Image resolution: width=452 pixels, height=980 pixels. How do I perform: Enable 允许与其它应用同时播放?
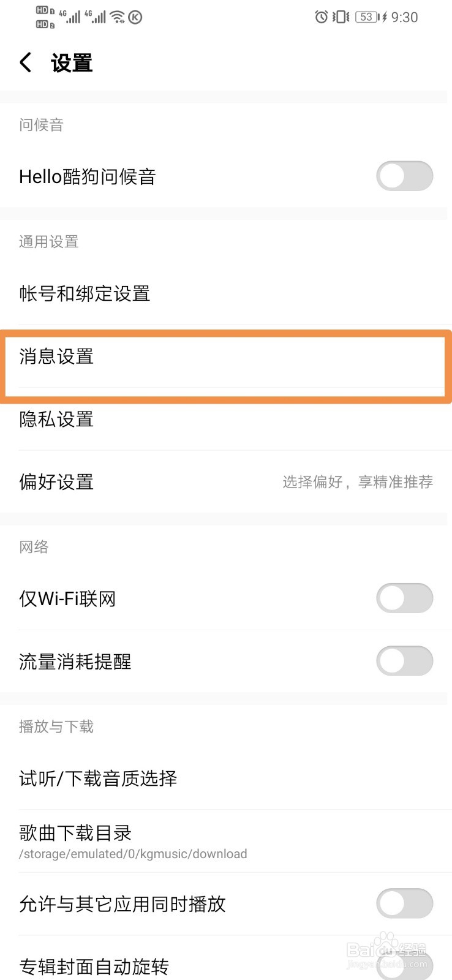coord(404,903)
